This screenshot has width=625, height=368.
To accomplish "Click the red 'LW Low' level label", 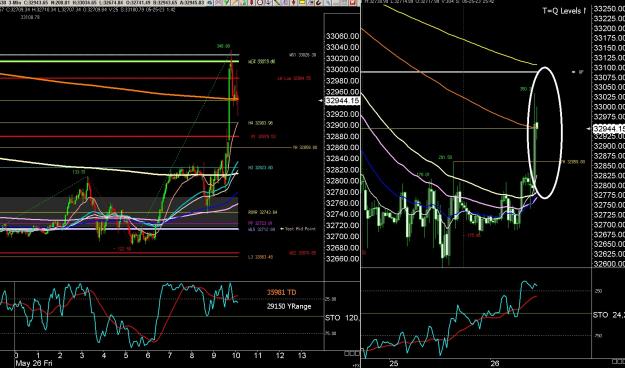I will click(294, 79).
